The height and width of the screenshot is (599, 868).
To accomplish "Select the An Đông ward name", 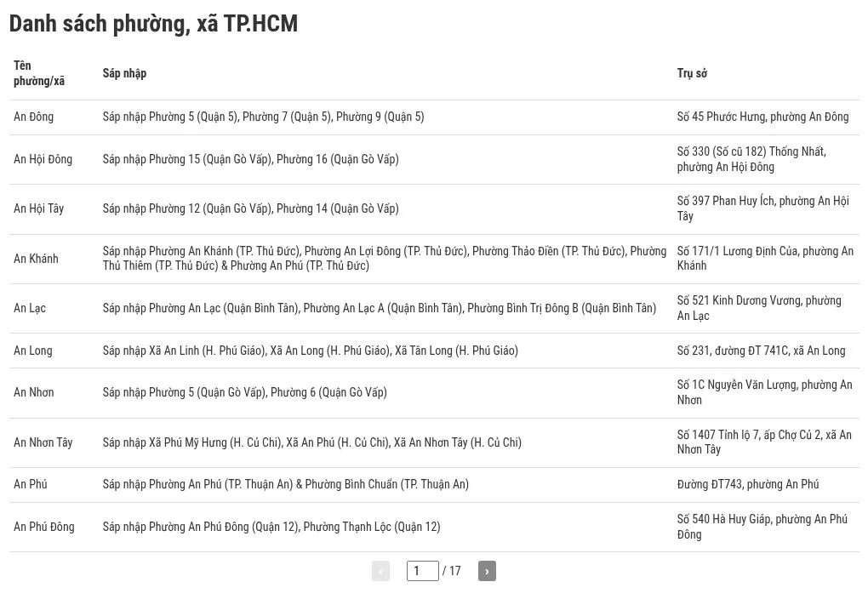I will pos(33,117).
